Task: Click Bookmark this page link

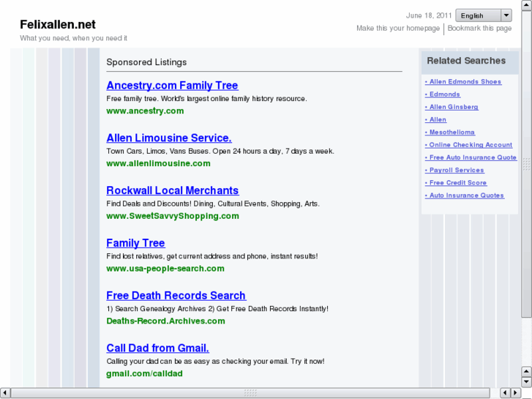Action: tap(479, 28)
